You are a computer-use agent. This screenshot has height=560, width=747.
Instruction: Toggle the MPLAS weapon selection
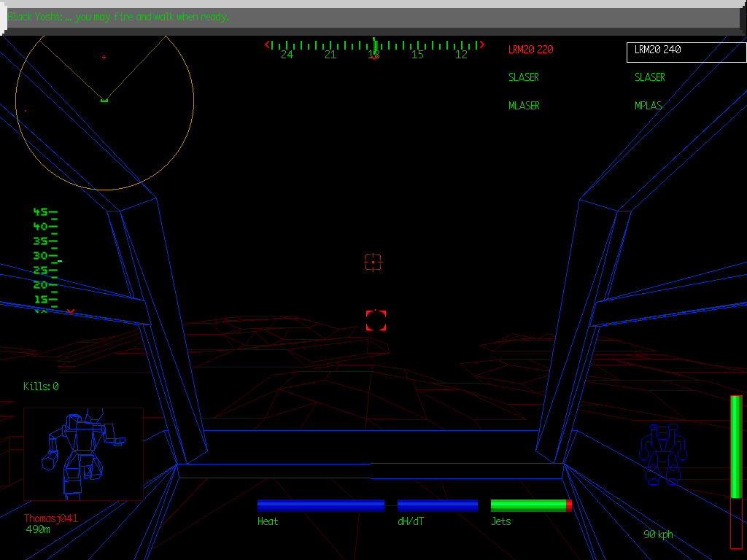[649, 105]
